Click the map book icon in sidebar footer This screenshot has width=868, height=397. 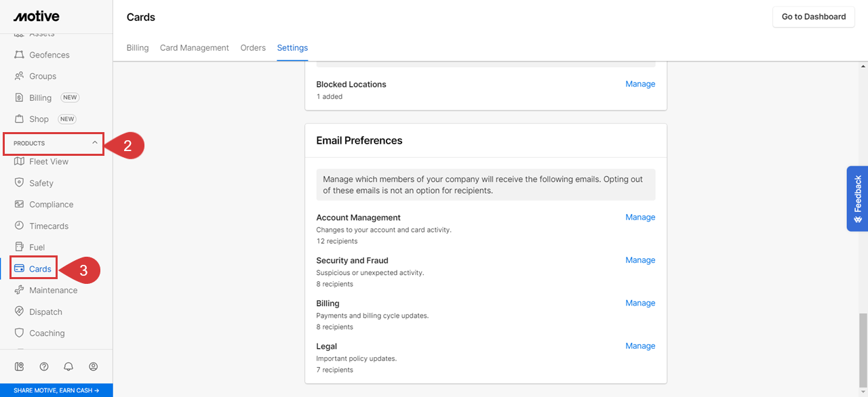[19, 367]
